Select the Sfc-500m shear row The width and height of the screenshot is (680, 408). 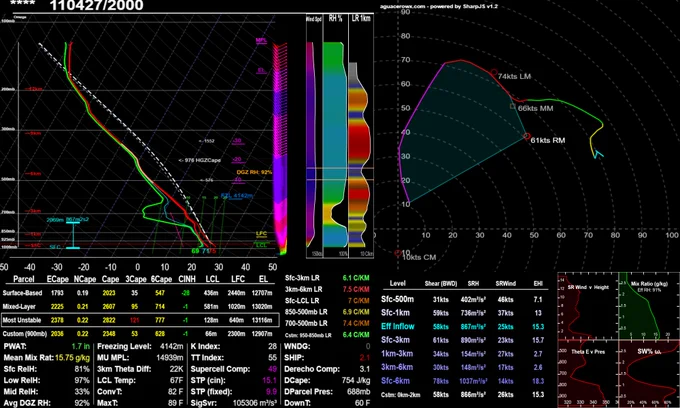point(463,300)
